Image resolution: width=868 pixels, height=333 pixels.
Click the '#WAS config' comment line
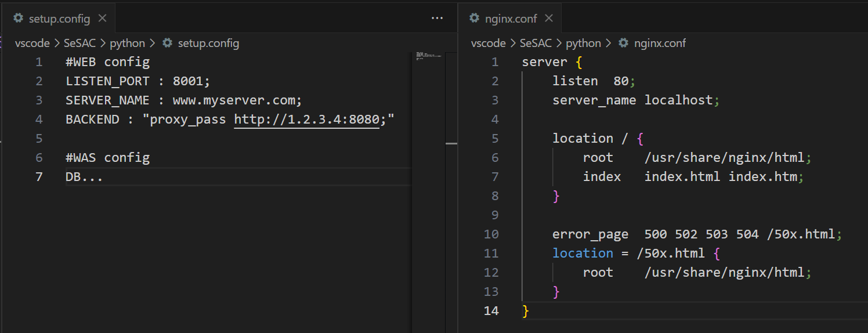[x=108, y=158]
